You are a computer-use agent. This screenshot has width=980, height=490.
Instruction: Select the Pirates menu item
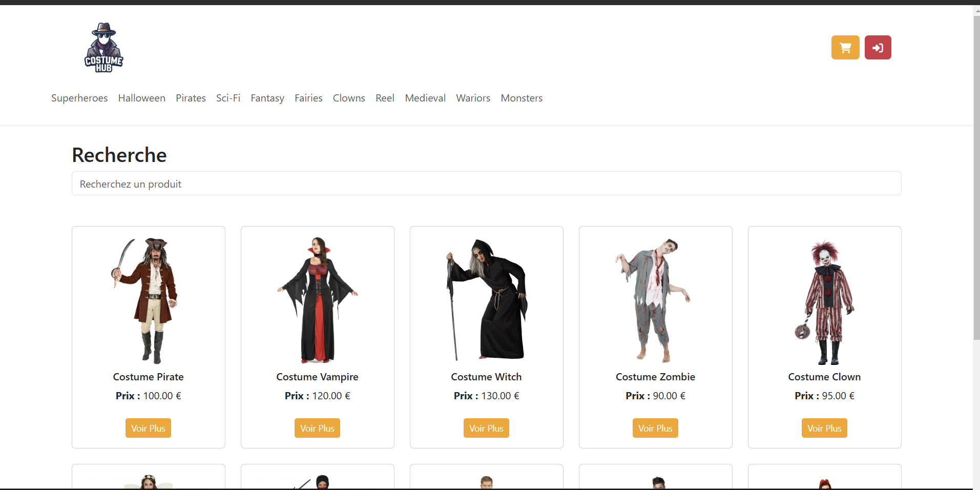pyautogui.click(x=191, y=98)
